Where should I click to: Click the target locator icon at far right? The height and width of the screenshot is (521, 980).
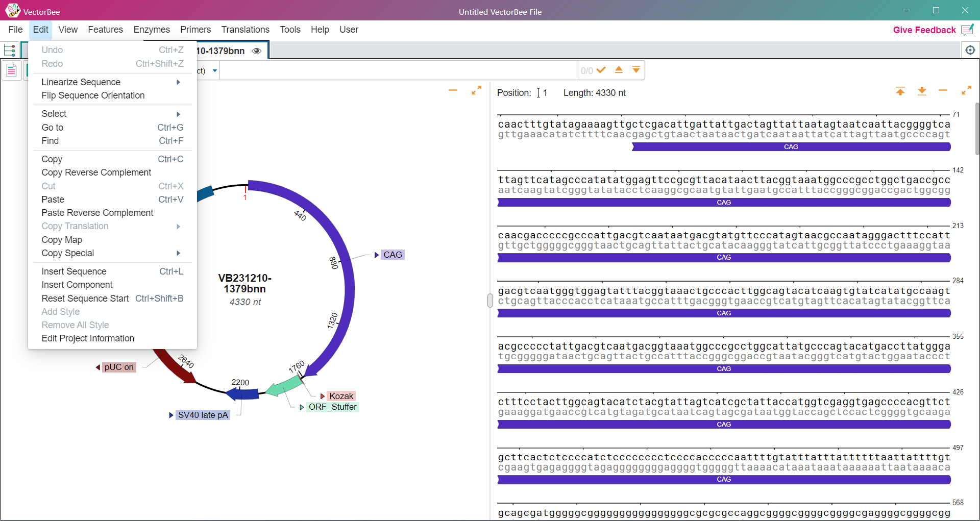click(x=970, y=50)
